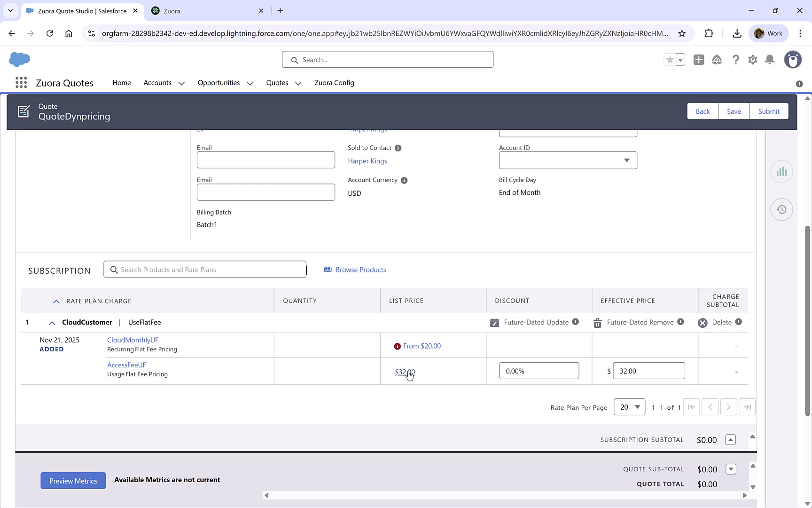Screen dimensions: 812x508
Task: Open the Setup gear icon
Action: tap(752, 60)
